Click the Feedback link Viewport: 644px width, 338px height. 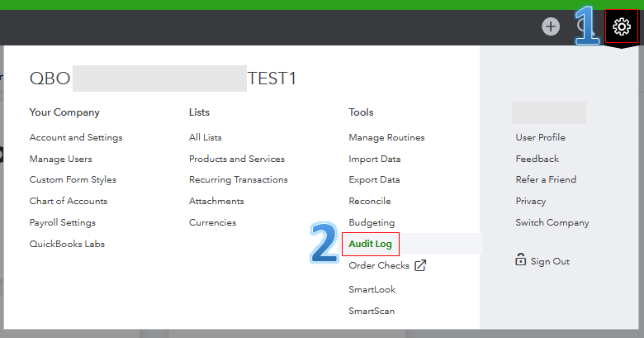click(537, 159)
